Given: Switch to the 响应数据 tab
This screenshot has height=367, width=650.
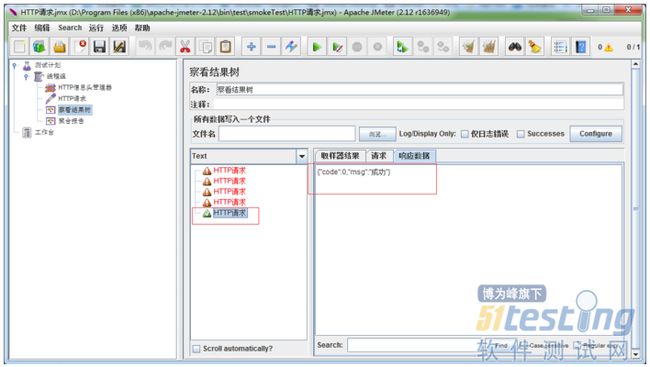Looking at the screenshot, I should pyautogui.click(x=414, y=156).
